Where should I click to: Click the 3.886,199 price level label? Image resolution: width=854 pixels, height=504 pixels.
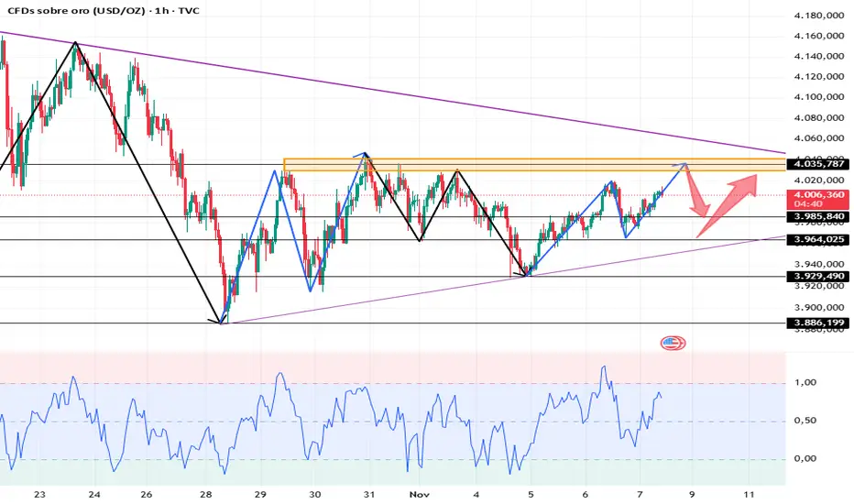(818, 323)
